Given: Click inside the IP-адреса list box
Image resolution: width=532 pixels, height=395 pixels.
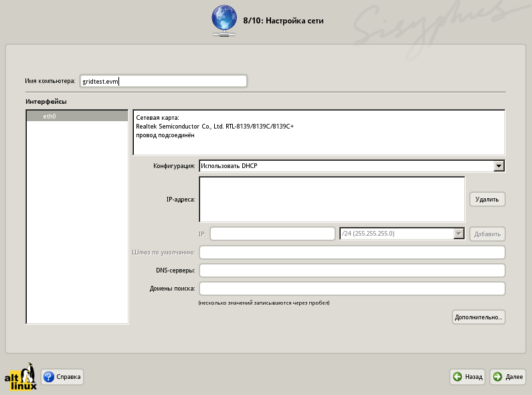Looking at the screenshot, I should click(332, 199).
